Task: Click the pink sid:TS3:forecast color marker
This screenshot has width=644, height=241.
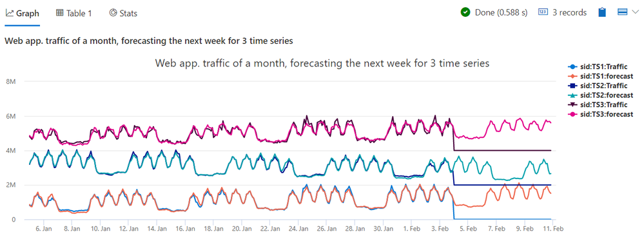Action: pyautogui.click(x=572, y=113)
